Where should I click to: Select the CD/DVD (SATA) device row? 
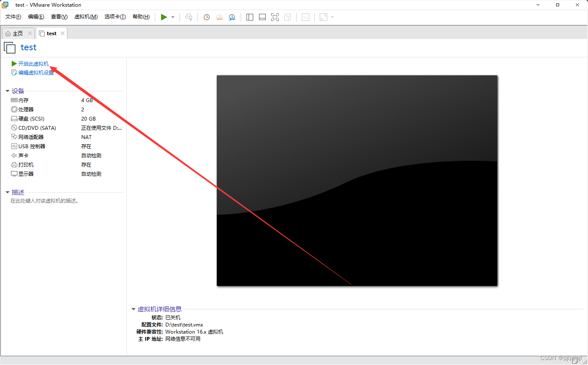coord(66,128)
